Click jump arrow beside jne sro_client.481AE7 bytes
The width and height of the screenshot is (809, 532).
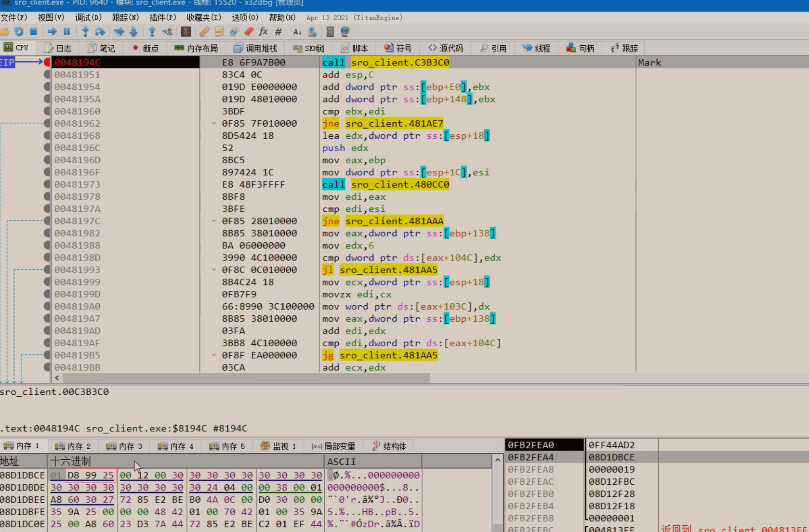(213, 123)
